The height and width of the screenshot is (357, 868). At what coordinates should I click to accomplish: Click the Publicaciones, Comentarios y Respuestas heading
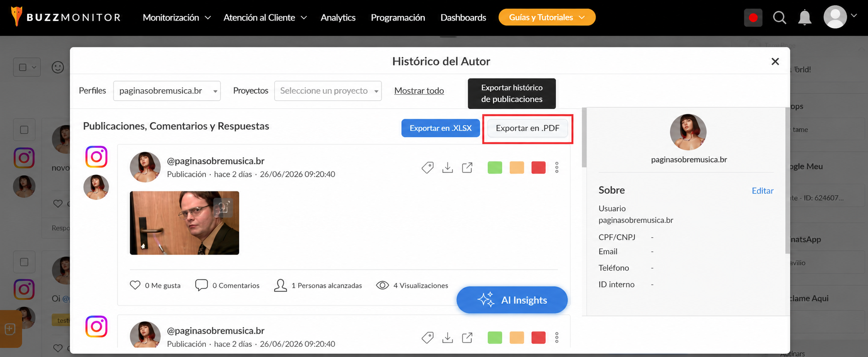click(x=176, y=126)
